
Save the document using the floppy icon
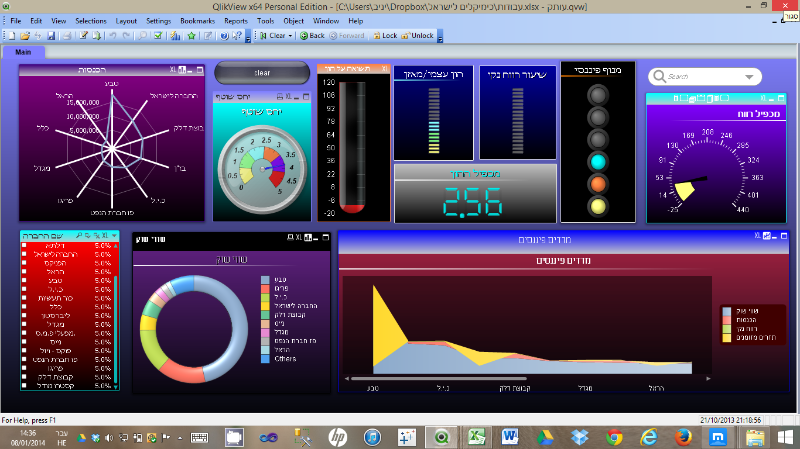[51, 36]
